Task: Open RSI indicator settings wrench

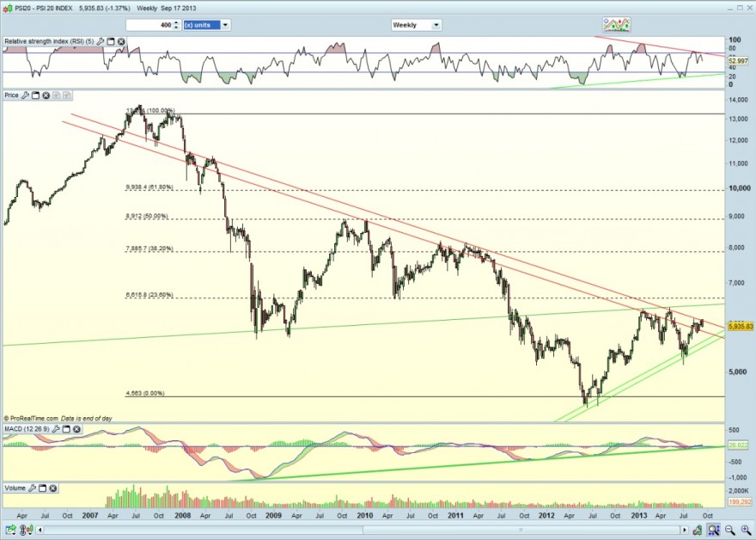Action: pyautogui.click(x=101, y=41)
